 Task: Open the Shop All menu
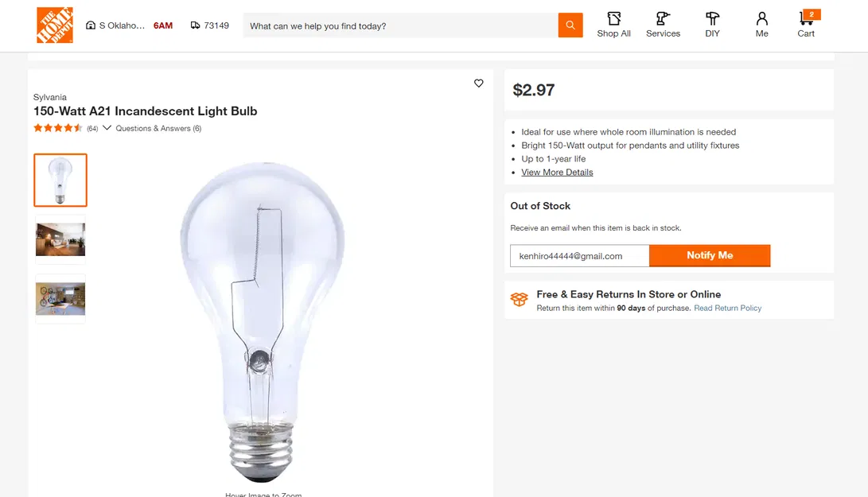(x=613, y=25)
